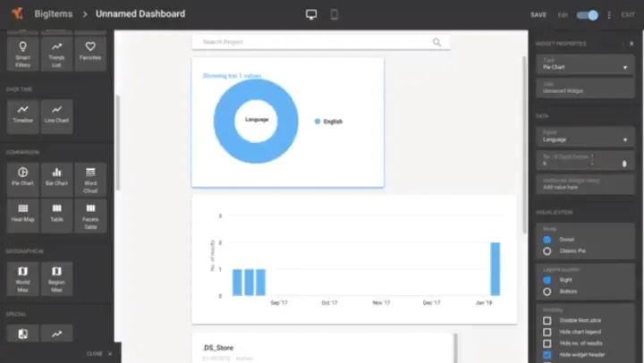
Task: Toggle the Edit mode switch
Action: click(588, 15)
